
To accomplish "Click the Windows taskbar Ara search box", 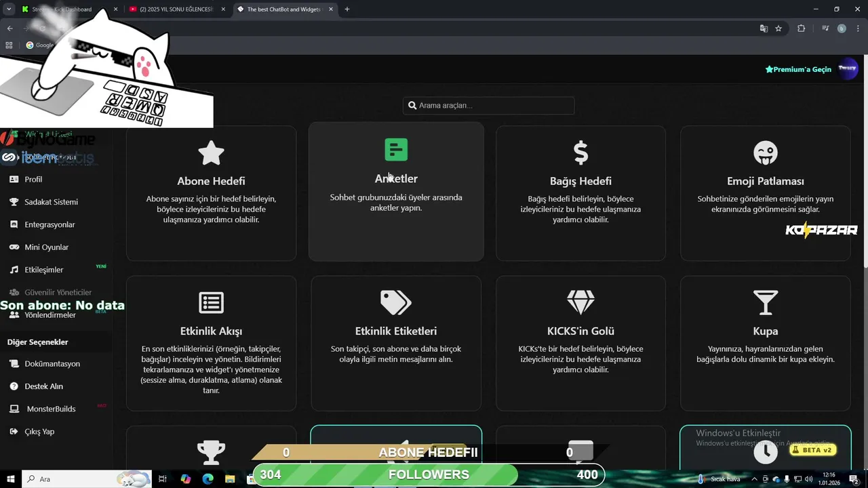I will pyautogui.click(x=86, y=479).
